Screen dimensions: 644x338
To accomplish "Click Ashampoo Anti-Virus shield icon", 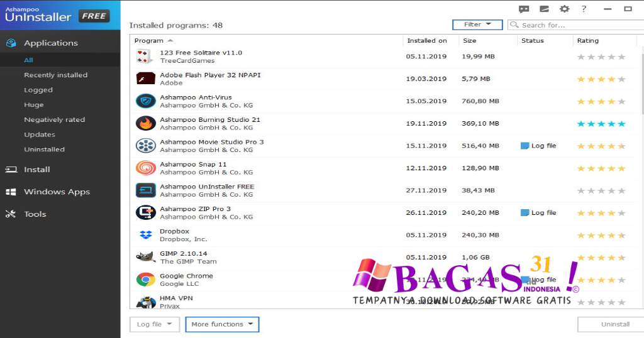I will tap(145, 101).
